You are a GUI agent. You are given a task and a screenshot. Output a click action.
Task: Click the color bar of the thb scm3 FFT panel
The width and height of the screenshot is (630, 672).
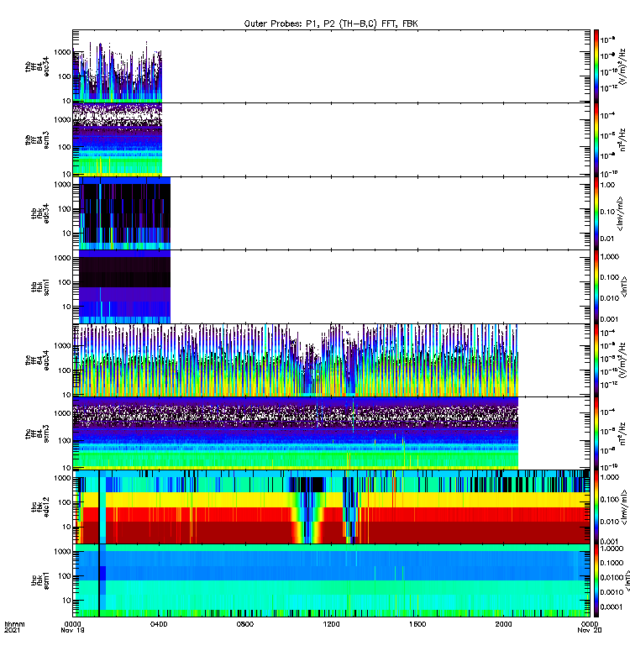(x=596, y=140)
